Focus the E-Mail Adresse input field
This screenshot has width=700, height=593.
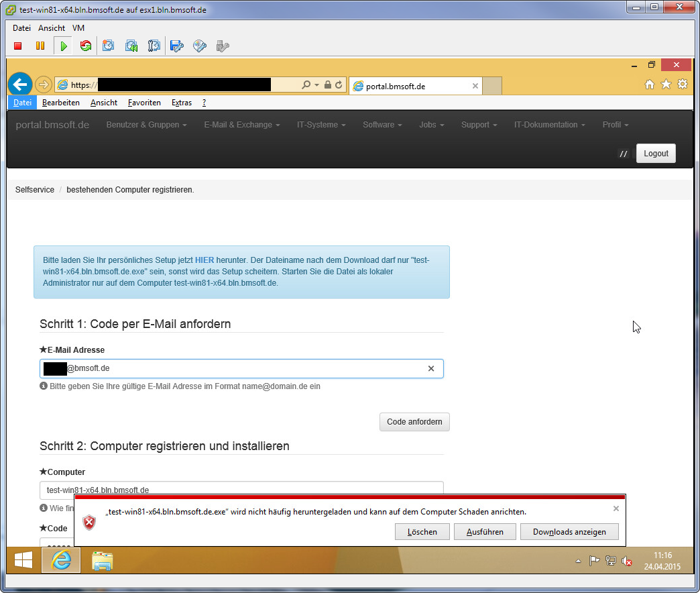pyautogui.click(x=241, y=368)
